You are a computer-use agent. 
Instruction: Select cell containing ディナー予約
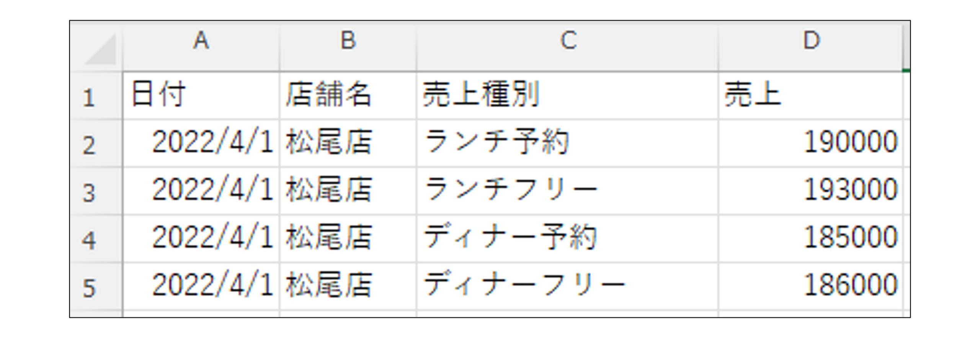567,239
